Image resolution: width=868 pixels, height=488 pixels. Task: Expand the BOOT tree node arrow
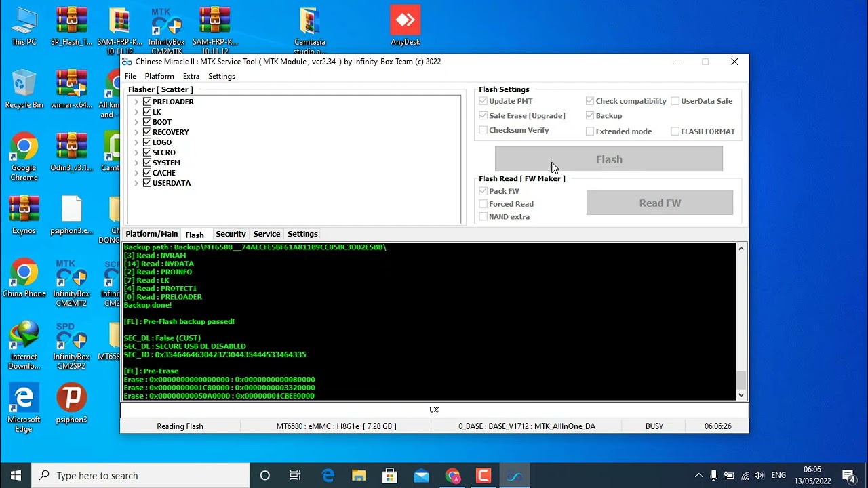pyautogui.click(x=136, y=122)
